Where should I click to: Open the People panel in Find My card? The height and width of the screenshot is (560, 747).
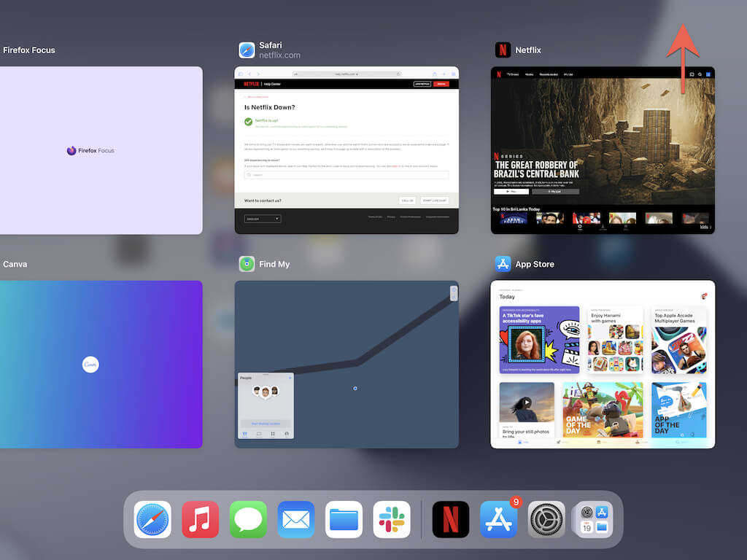pyautogui.click(x=266, y=405)
